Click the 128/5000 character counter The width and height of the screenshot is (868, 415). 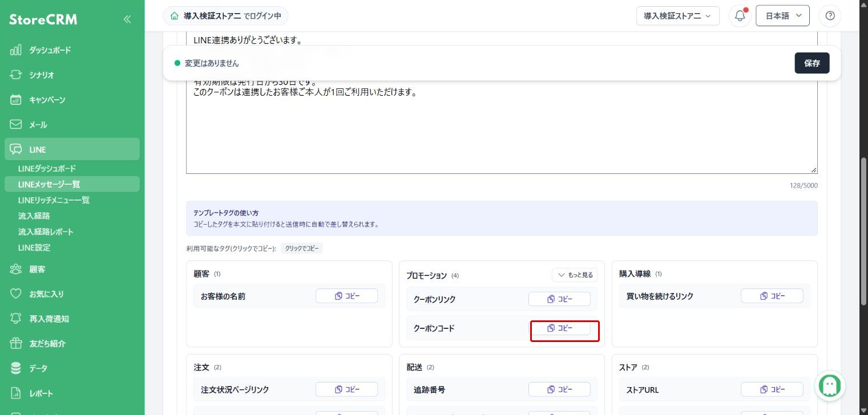point(804,186)
